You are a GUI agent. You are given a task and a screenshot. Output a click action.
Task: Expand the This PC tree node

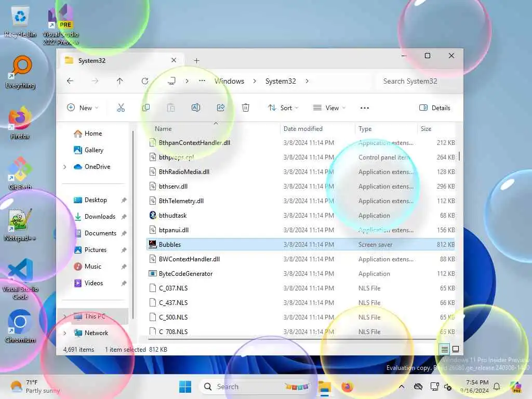(65, 316)
